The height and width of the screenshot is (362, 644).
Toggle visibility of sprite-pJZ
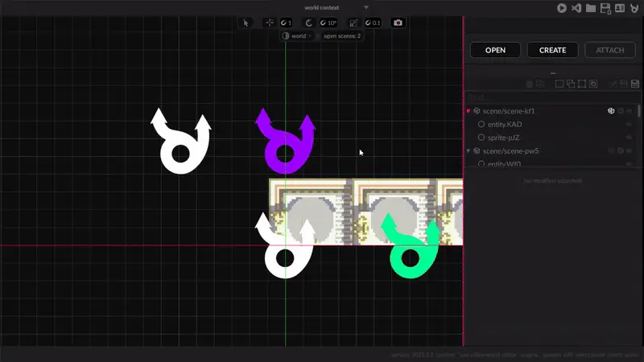click(x=629, y=138)
